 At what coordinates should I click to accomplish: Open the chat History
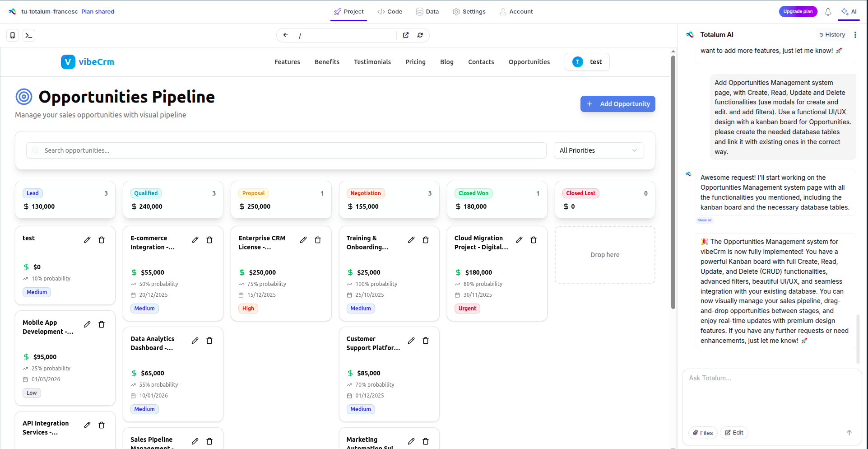[832, 35]
